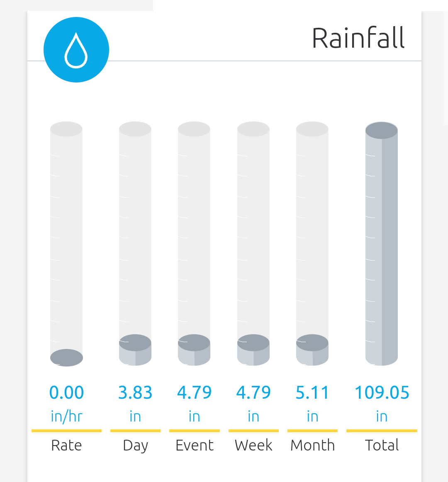
Task: Click the Month rain gauge cylinder
Action: (x=312, y=243)
